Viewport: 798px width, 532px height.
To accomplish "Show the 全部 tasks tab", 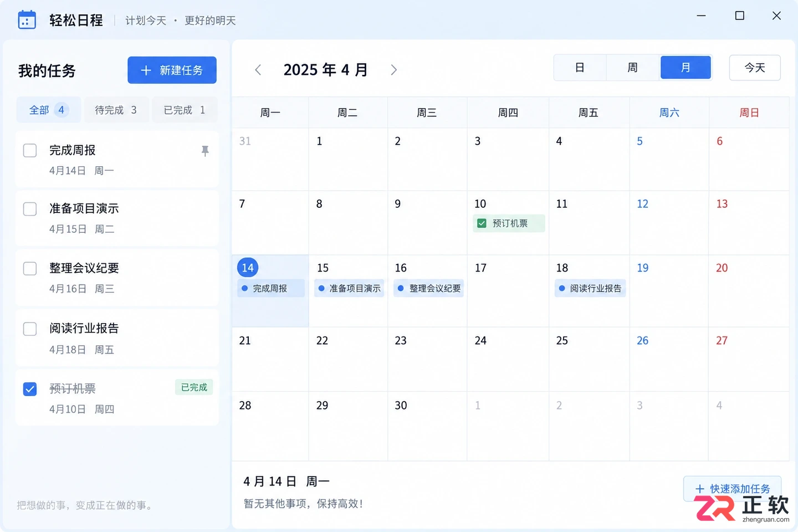I will tap(49, 110).
